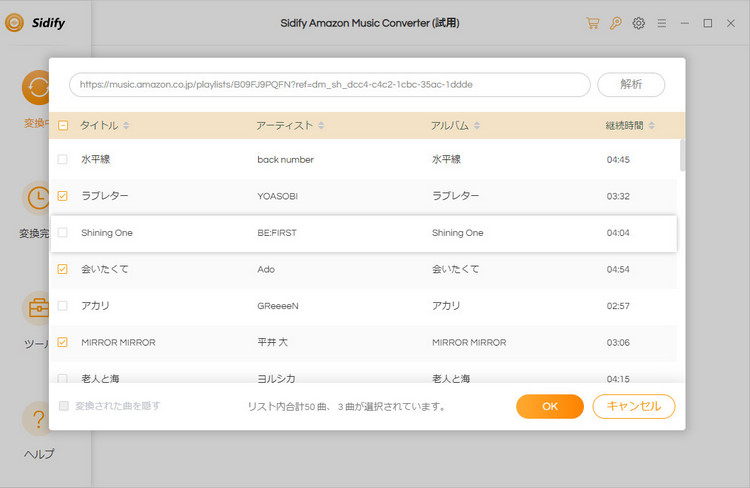Click the Sidify logo icon
This screenshot has width=750, height=488.
point(14,22)
